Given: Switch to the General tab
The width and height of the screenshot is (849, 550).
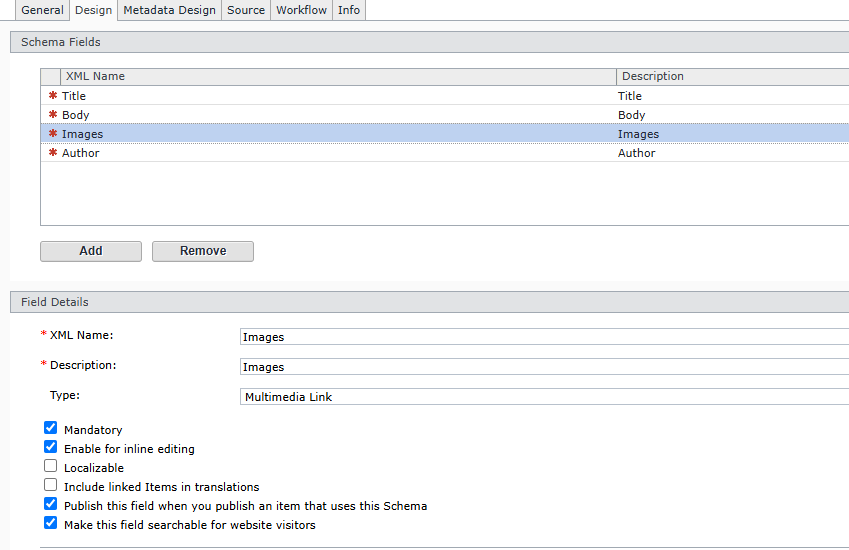Looking at the screenshot, I should tap(42, 10).
